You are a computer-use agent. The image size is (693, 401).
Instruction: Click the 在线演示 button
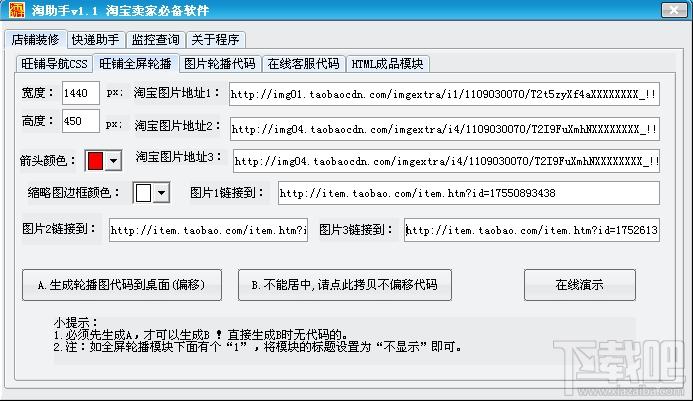579,285
